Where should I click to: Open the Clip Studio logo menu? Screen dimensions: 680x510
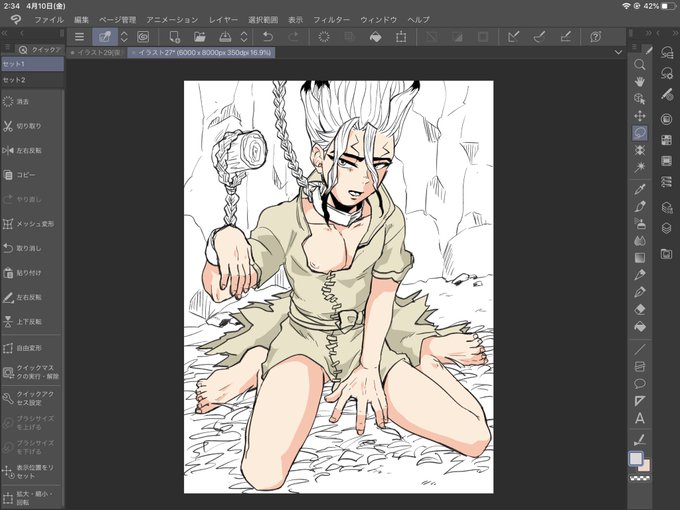(x=16, y=20)
